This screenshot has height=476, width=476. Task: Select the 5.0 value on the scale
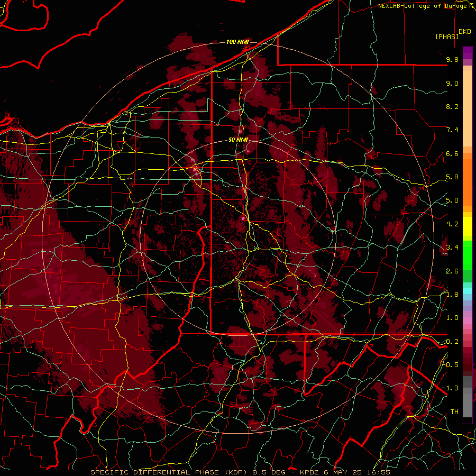point(452,200)
